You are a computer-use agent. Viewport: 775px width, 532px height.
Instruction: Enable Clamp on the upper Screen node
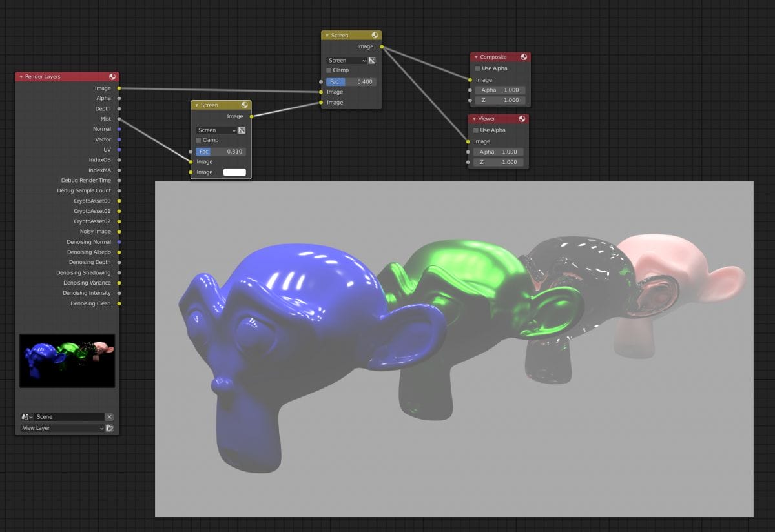pos(329,70)
